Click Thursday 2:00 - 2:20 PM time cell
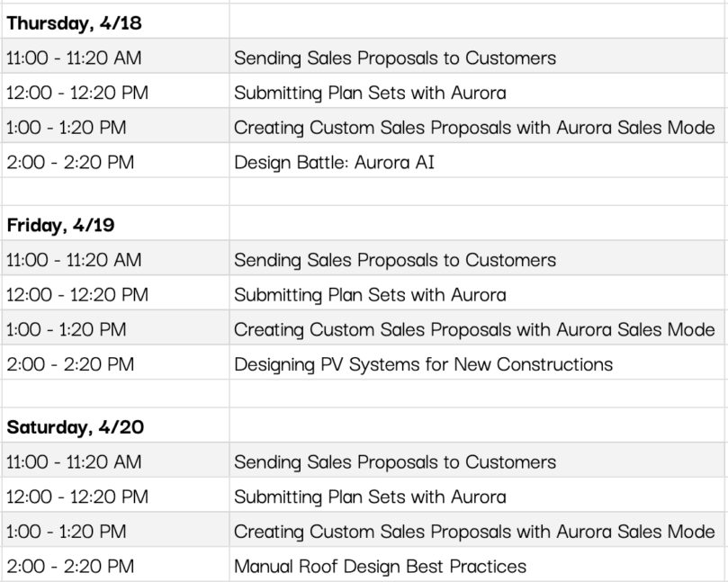This screenshot has height=582, width=728. [115, 162]
